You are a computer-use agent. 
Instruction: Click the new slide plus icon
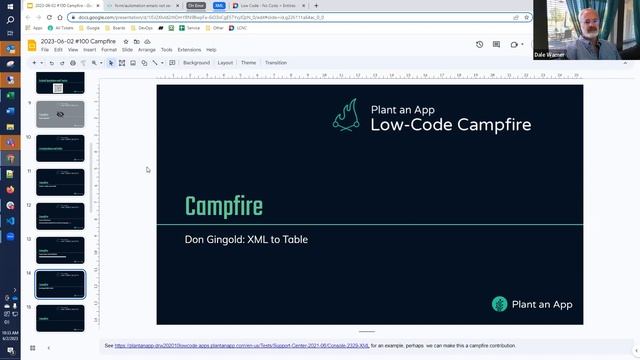coord(34,63)
